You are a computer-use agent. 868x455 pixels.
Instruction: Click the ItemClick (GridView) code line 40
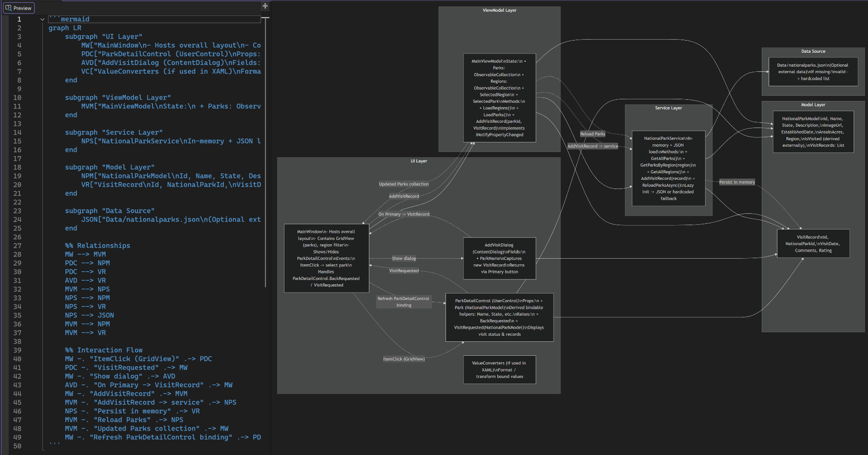[138, 359]
